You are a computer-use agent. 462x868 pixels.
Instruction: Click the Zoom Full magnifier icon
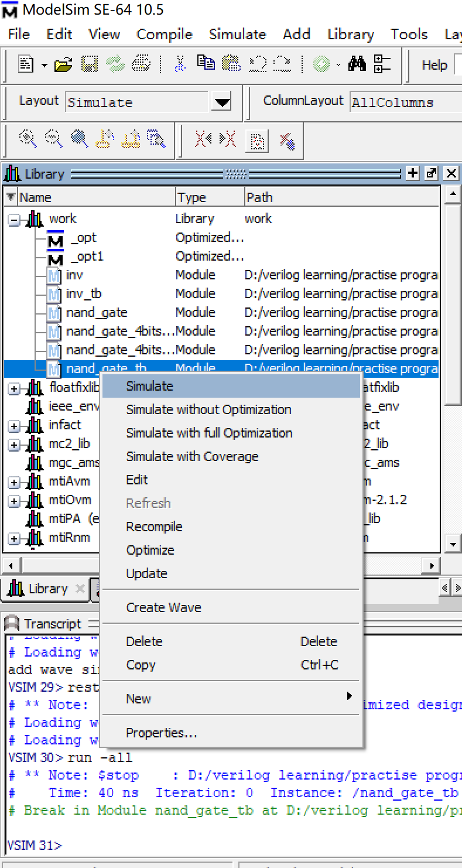(x=79, y=139)
